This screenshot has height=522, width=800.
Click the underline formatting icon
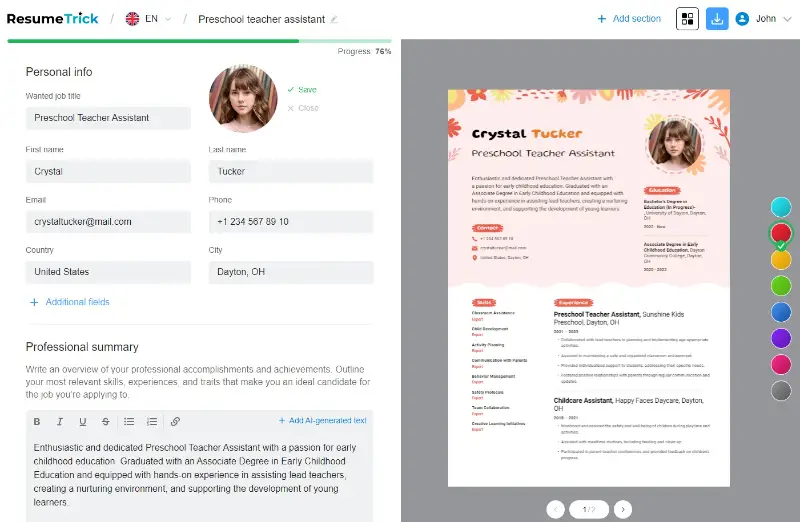coord(82,421)
